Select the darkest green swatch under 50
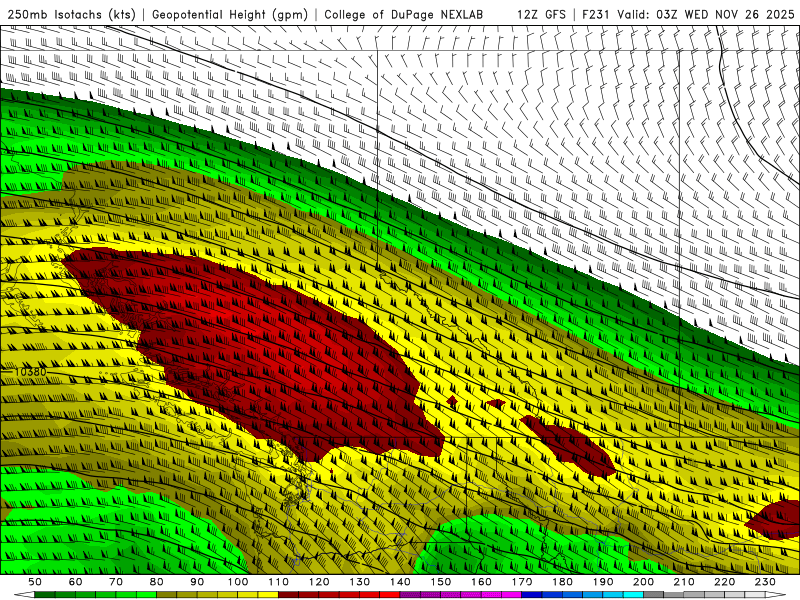Image resolution: width=800 pixels, height=600 pixels. pos(45,595)
